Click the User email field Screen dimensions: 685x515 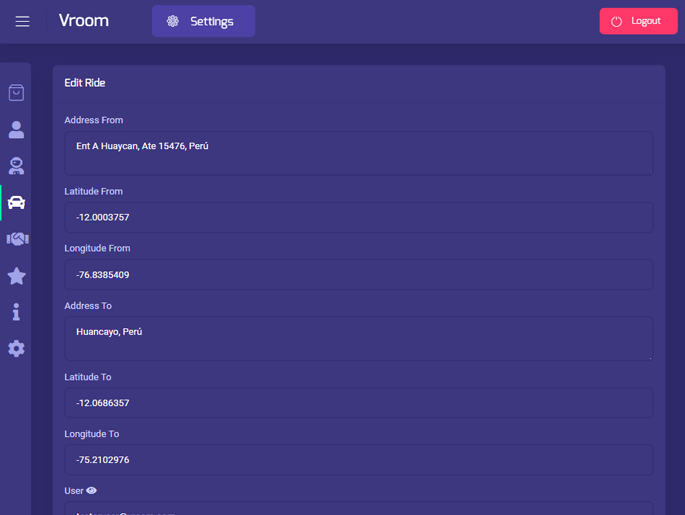click(358, 509)
